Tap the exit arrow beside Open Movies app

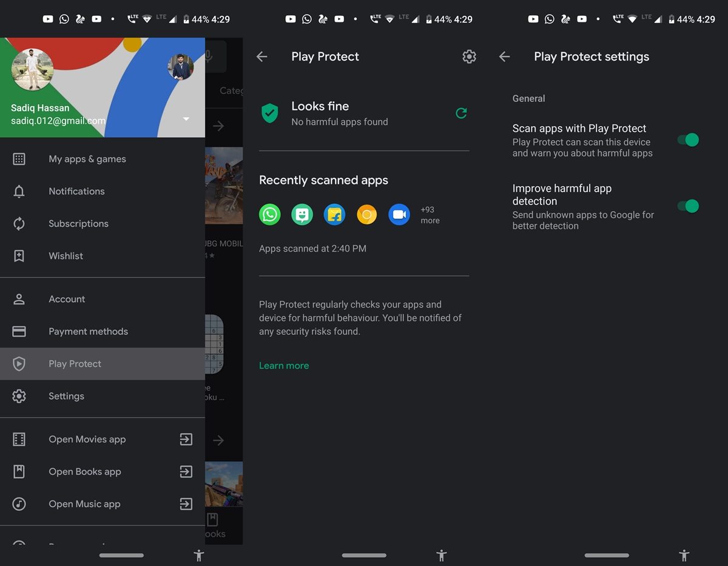pos(186,439)
